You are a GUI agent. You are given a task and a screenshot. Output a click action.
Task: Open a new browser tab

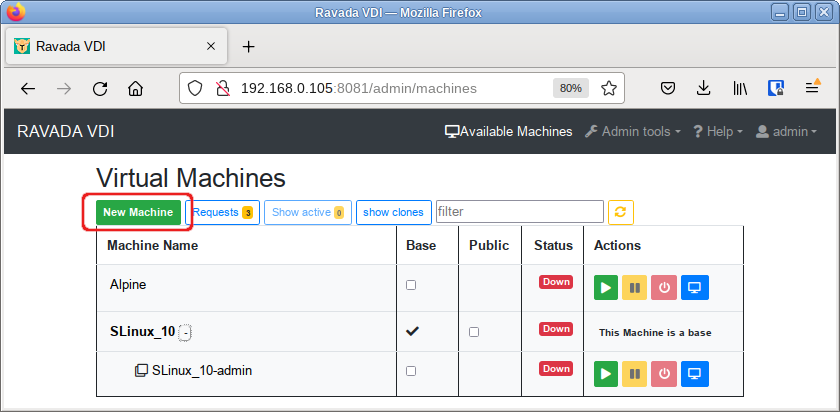248,47
